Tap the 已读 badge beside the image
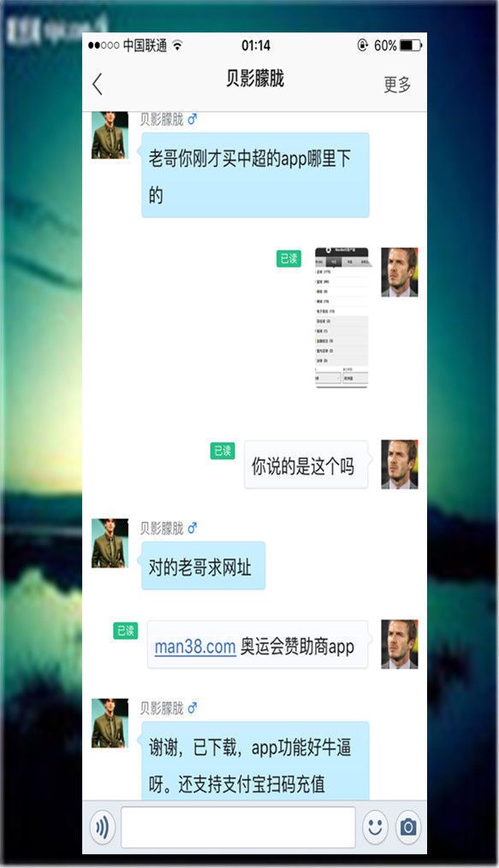The height and width of the screenshot is (868, 499). (x=288, y=258)
